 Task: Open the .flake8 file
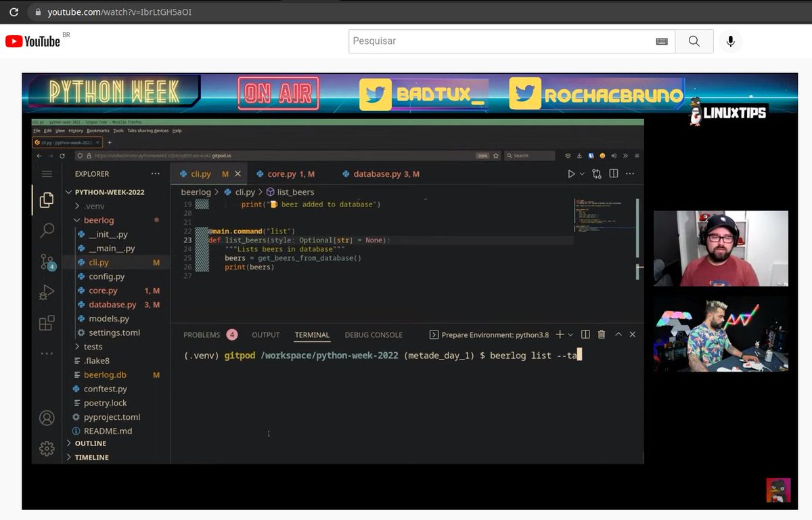97,361
